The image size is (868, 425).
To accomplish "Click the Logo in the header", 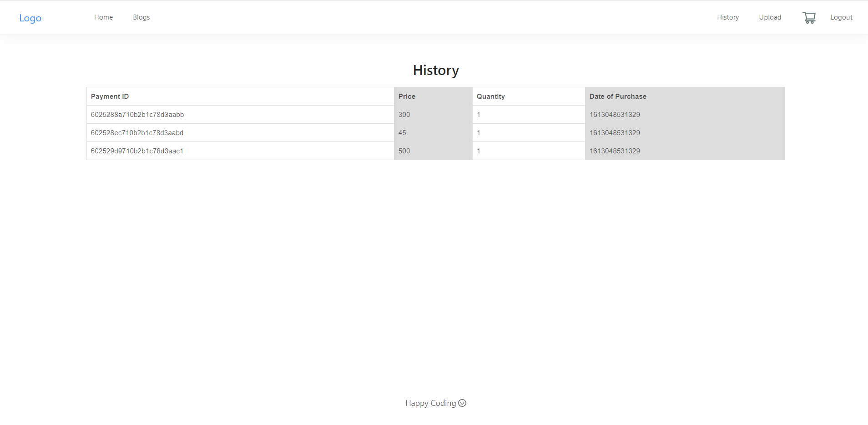I will [x=30, y=18].
